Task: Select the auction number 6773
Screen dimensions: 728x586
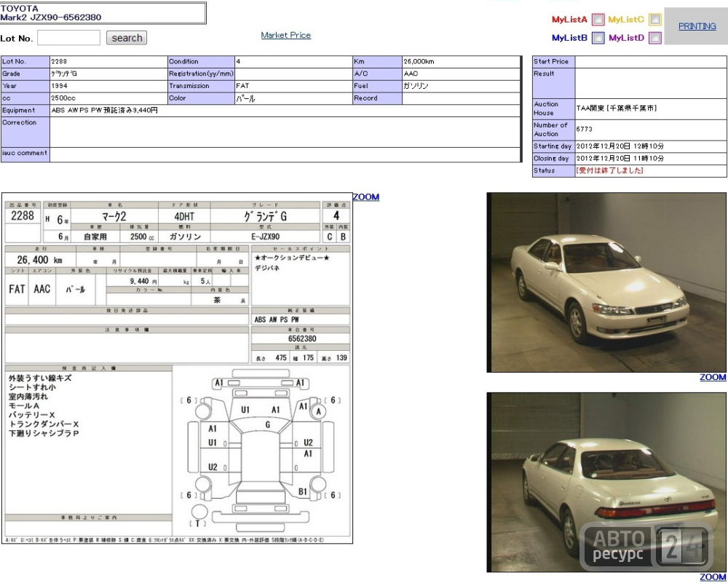Action: (584, 129)
